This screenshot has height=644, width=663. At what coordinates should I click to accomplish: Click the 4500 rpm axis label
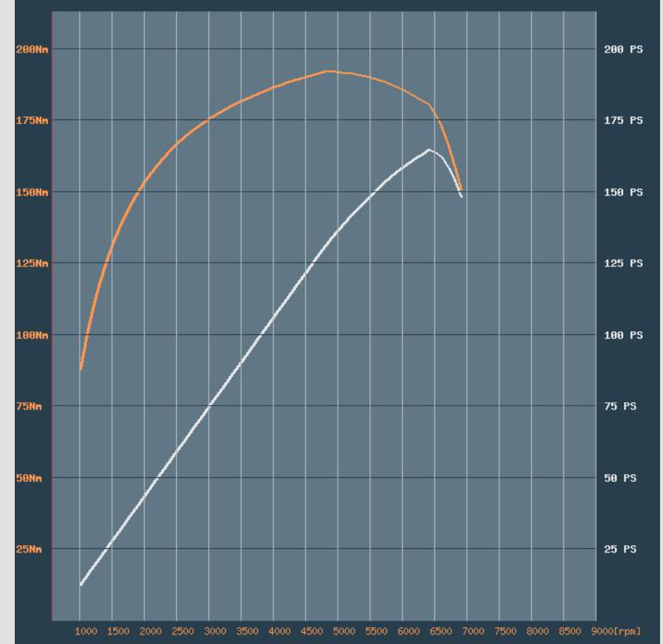(x=312, y=631)
